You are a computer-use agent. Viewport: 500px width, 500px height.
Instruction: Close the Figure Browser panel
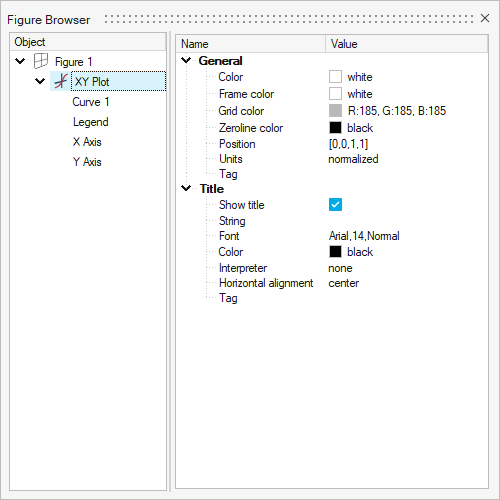point(485,18)
